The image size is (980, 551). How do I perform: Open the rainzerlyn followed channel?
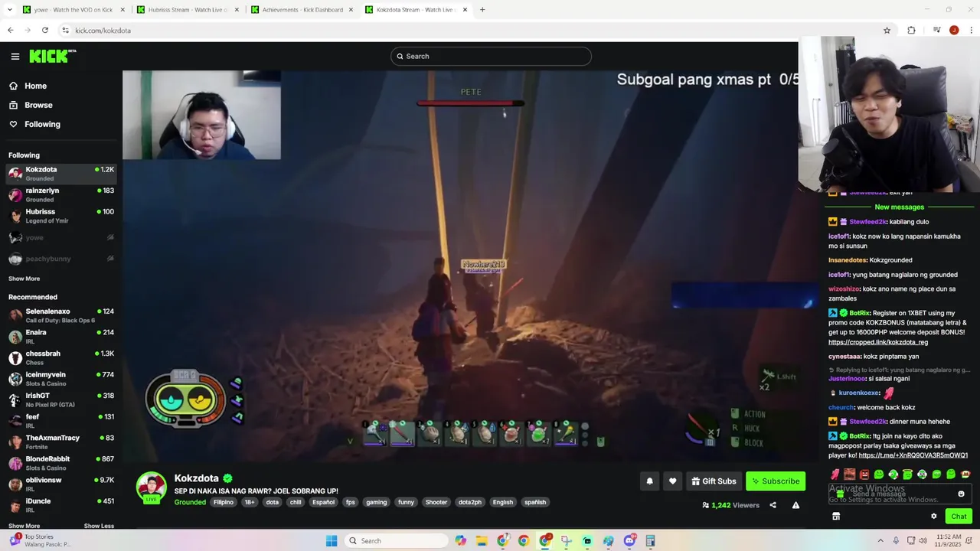coord(61,194)
